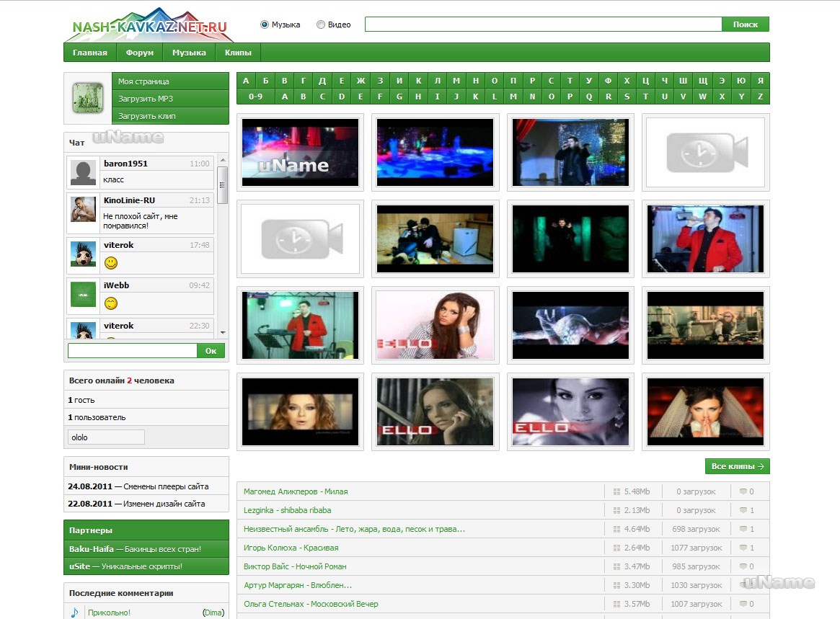Click the smiley in iWebb's message

(111, 303)
